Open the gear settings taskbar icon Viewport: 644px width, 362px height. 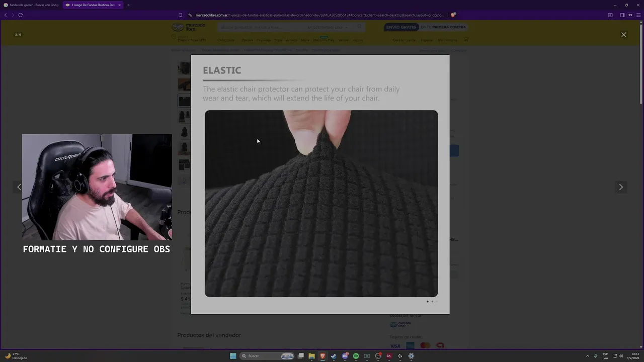[x=411, y=356]
